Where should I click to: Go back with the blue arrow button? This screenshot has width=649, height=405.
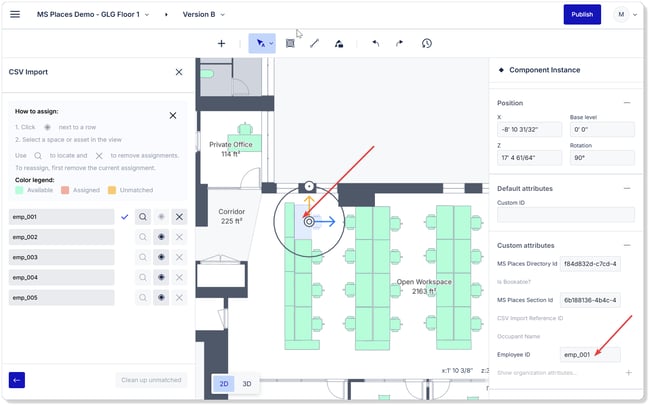(17, 380)
